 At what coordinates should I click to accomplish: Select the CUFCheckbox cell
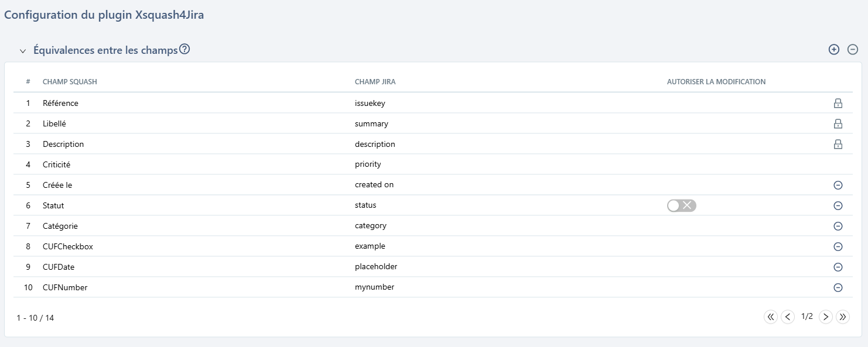68,246
